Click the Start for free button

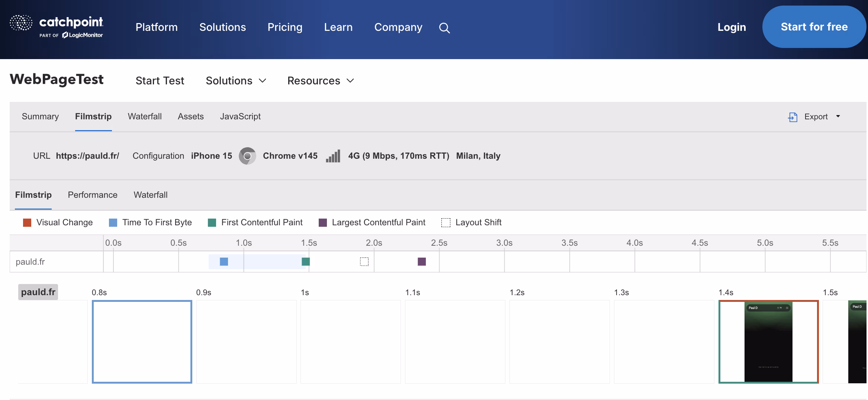pos(814,27)
